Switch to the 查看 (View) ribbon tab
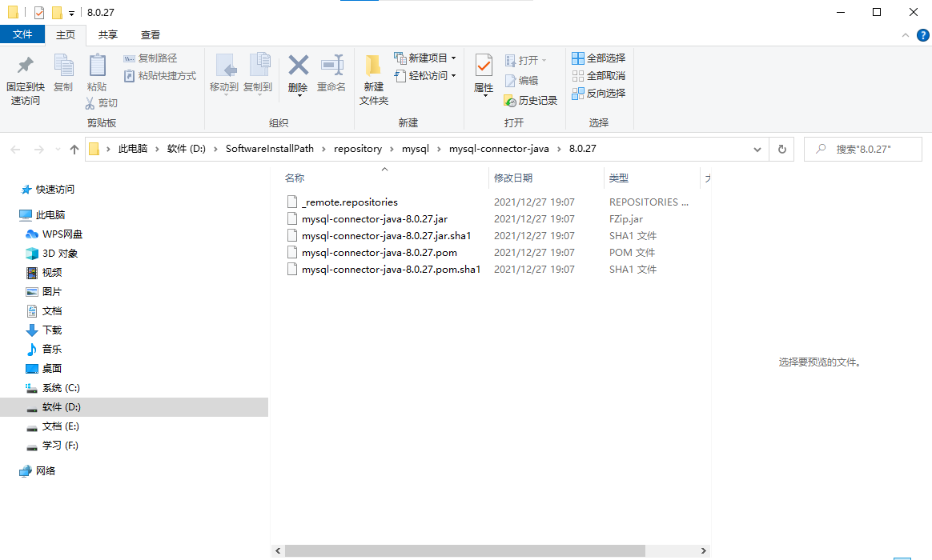 pyautogui.click(x=151, y=35)
